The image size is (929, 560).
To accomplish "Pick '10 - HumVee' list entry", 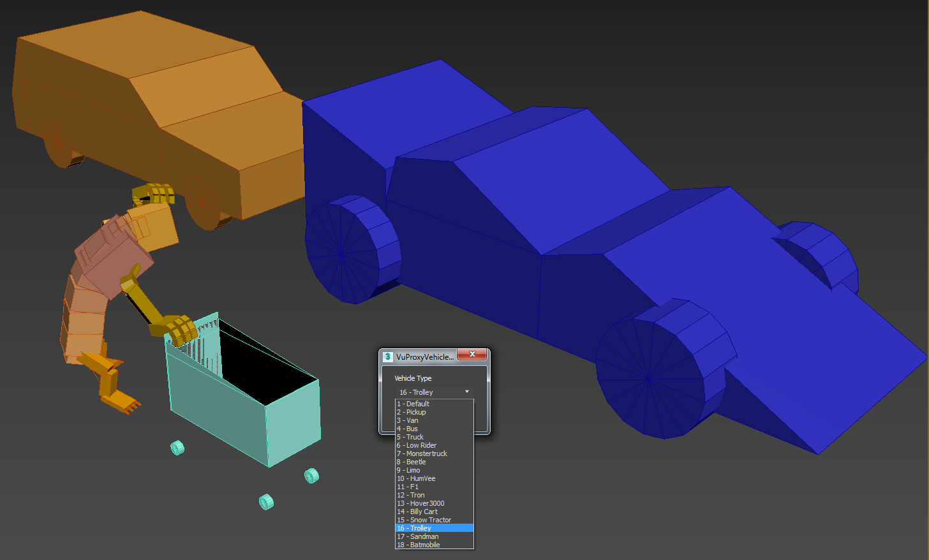I will coord(417,478).
